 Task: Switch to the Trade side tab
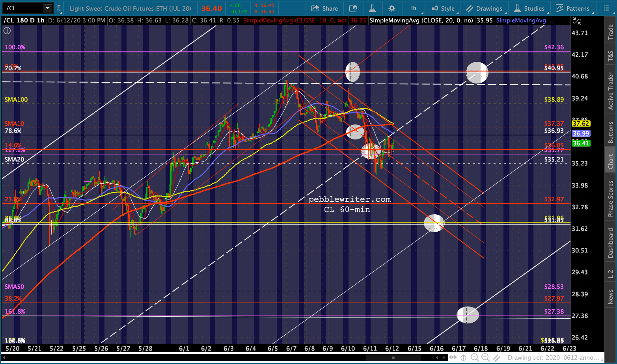coord(611,32)
